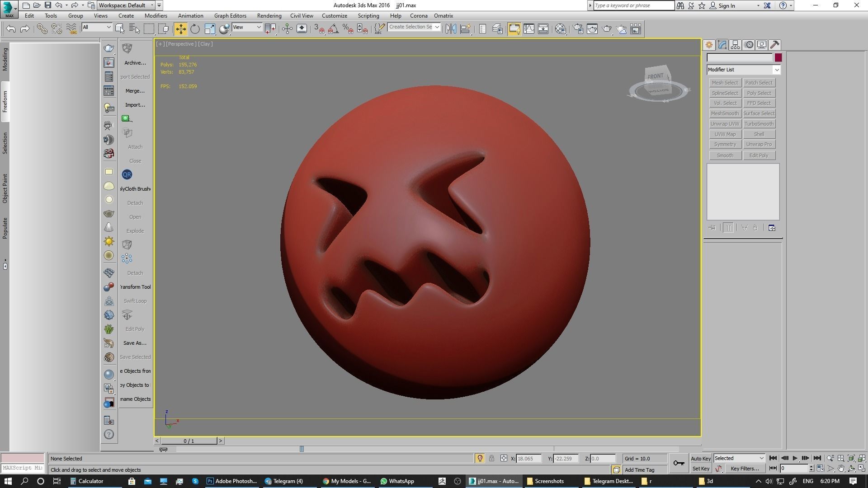Open Edit Named Selection Sets
The height and width of the screenshot is (488, 868).
(379, 29)
